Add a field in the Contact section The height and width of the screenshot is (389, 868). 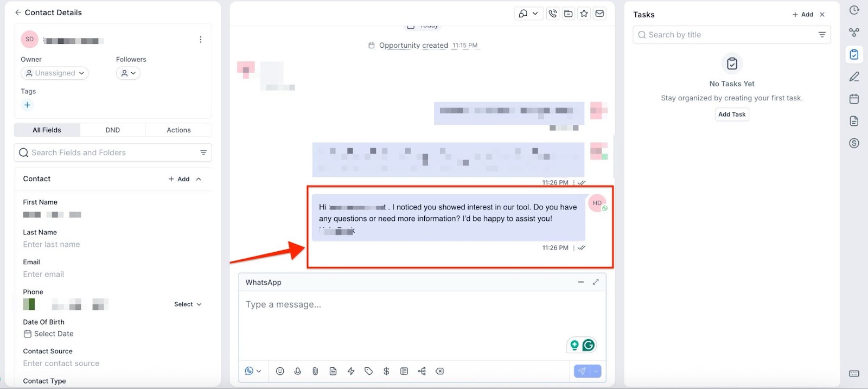(x=179, y=179)
